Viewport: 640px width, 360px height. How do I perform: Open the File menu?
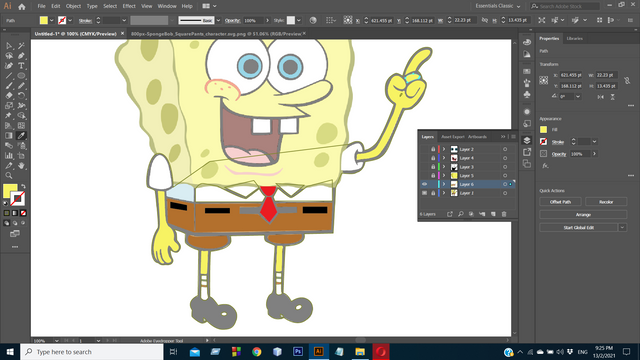tap(41, 6)
